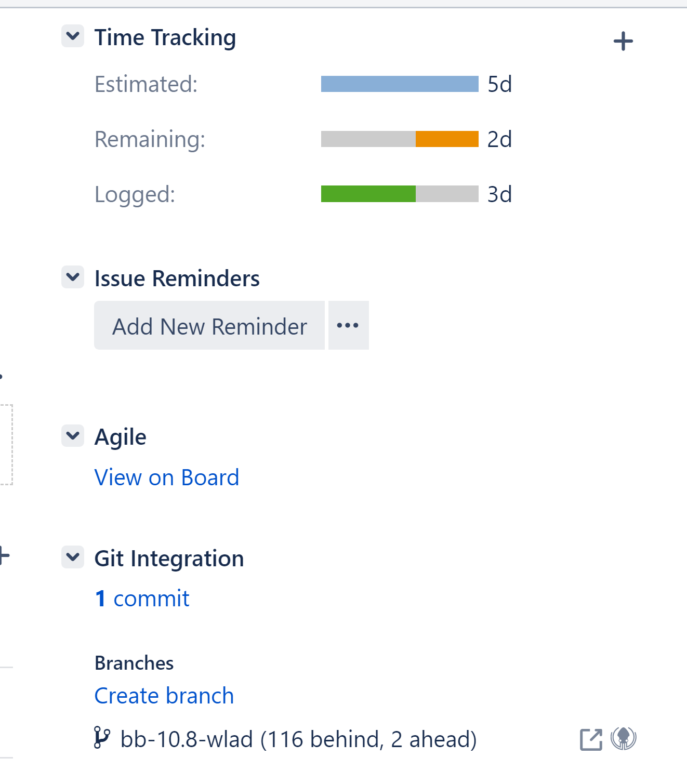Click the Issue Reminders section heading
Screen dimensions: 687x784
177,278
